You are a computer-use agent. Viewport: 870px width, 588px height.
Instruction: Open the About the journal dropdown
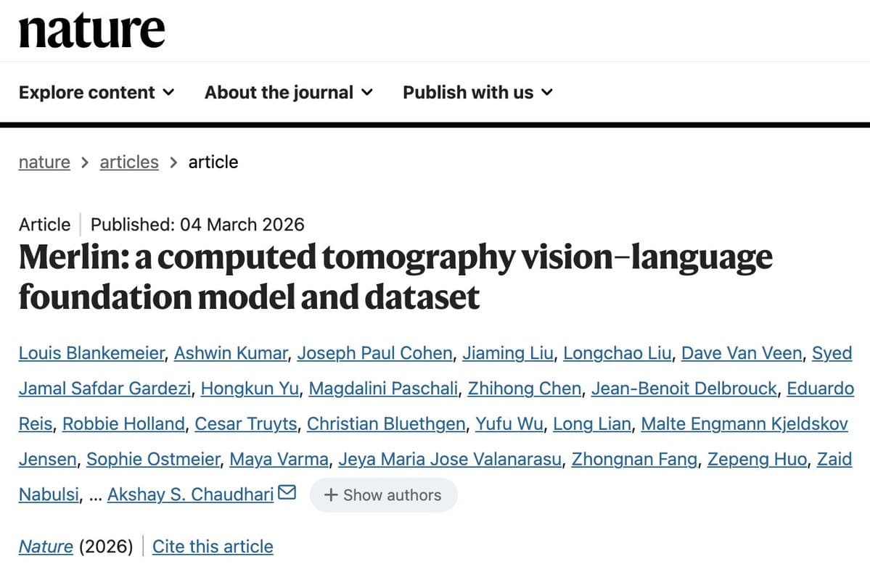coord(288,93)
